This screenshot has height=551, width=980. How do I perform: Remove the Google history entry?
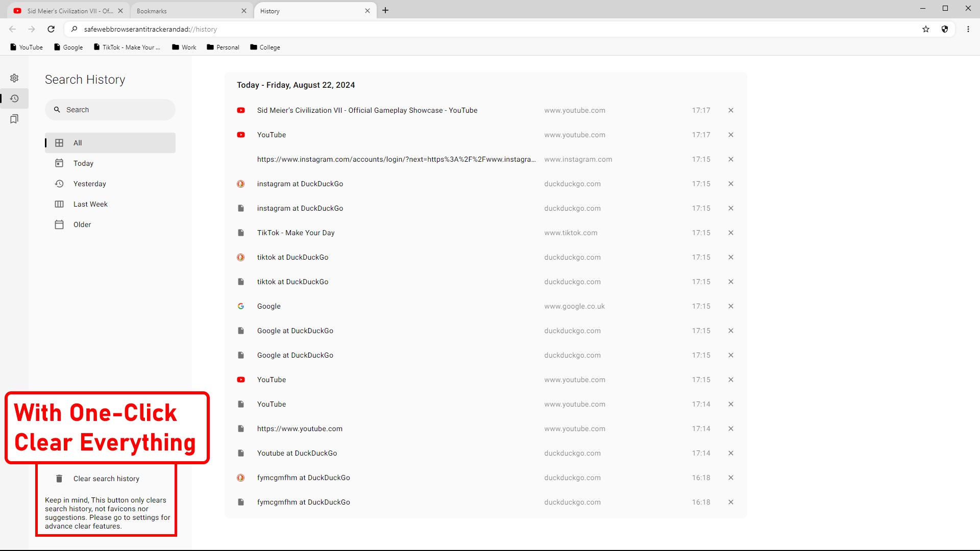pyautogui.click(x=731, y=306)
